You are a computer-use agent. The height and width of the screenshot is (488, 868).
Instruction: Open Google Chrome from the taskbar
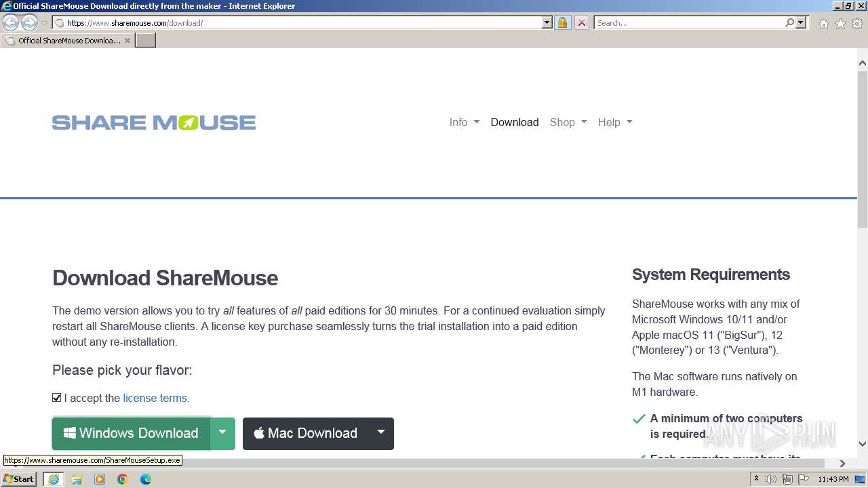(123, 479)
